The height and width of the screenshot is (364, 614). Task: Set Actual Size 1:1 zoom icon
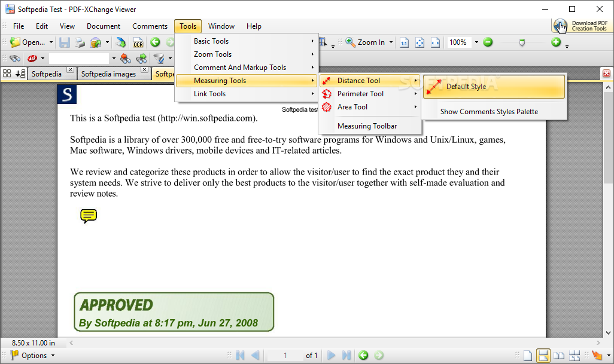click(404, 42)
